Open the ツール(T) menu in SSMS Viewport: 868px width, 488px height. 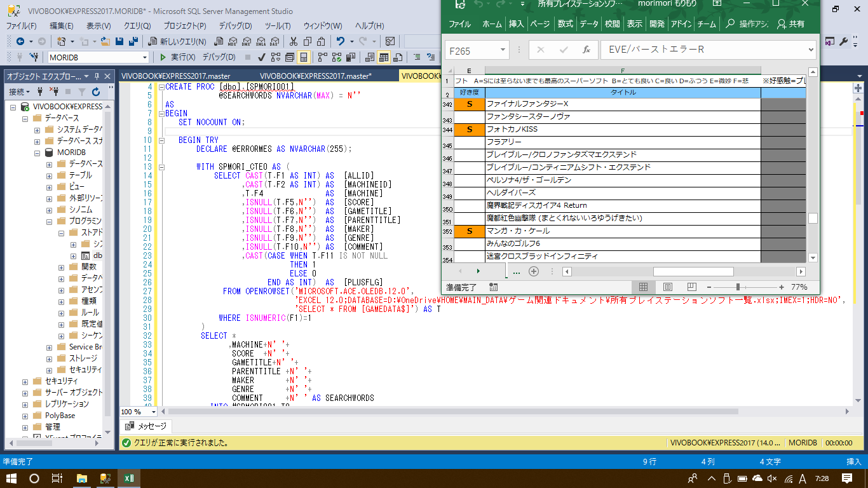coord(278,26)
